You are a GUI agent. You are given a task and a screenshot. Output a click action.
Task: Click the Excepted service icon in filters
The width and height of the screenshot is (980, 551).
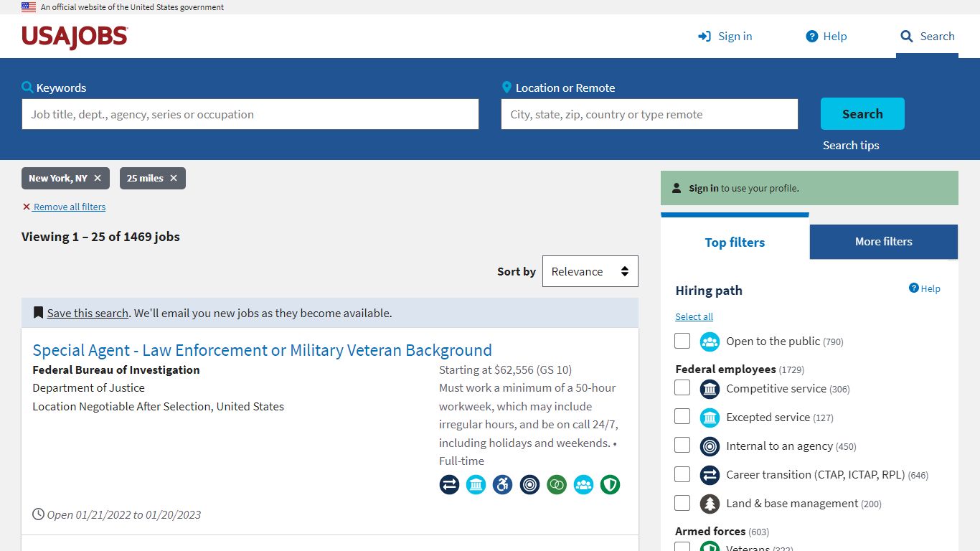pyautogui.click(x=710, y=418)
